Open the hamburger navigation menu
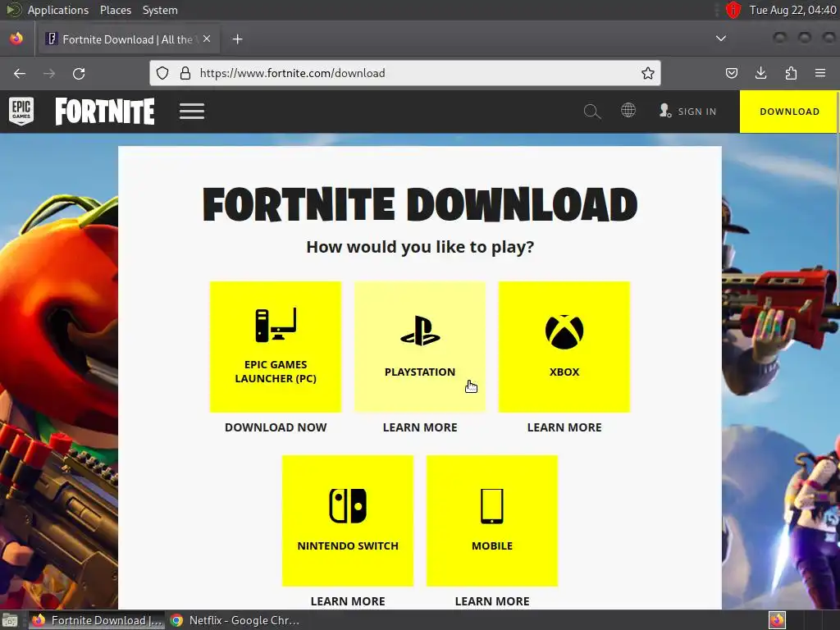Viewport: 840px width, 630px height. pos(192,111)
